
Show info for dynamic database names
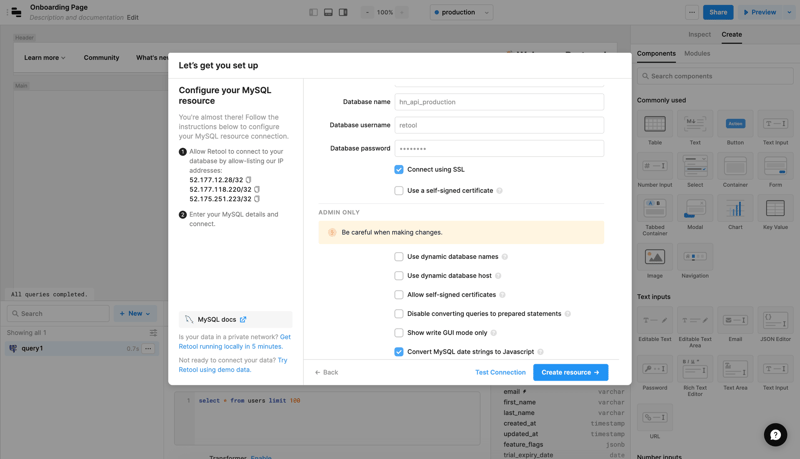(505, 257)
